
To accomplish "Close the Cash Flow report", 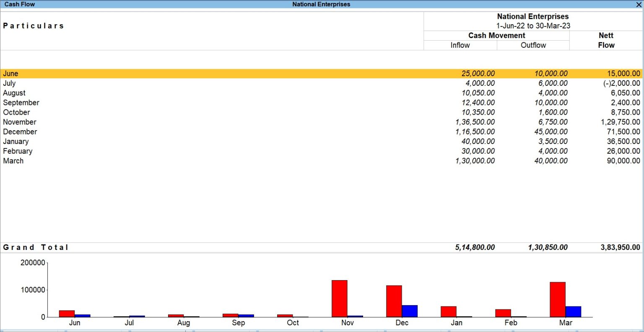I will (639, 4).
